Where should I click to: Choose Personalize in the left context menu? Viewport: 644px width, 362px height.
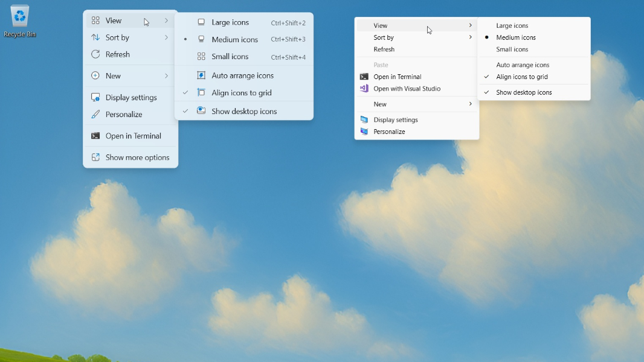click(130, 115)
